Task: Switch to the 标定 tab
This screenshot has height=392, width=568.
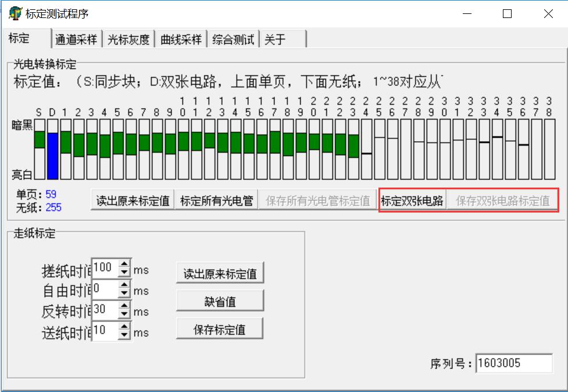Action: coord(26,38)
